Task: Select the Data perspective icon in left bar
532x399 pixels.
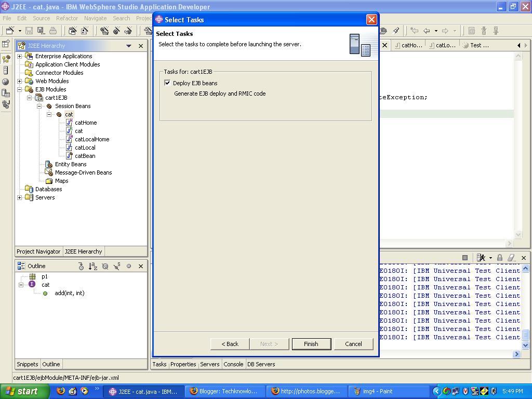Action: coord(6,93)
